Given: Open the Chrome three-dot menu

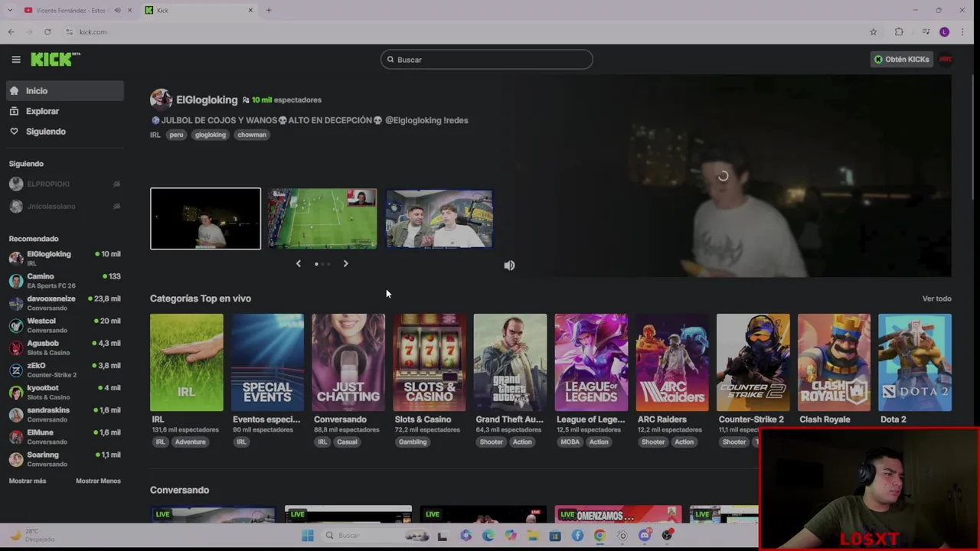Looking at the screenshot, I should pos(962,32).
